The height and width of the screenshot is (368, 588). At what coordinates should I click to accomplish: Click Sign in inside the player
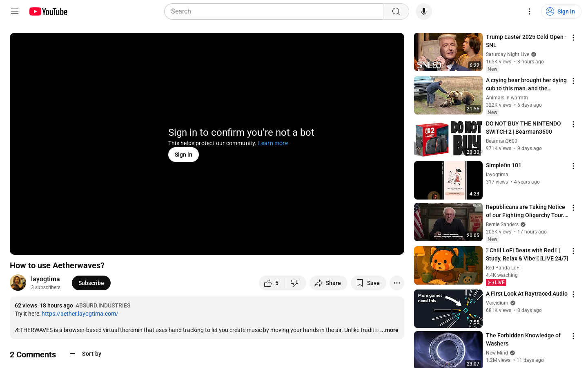(x=183, y=155)
